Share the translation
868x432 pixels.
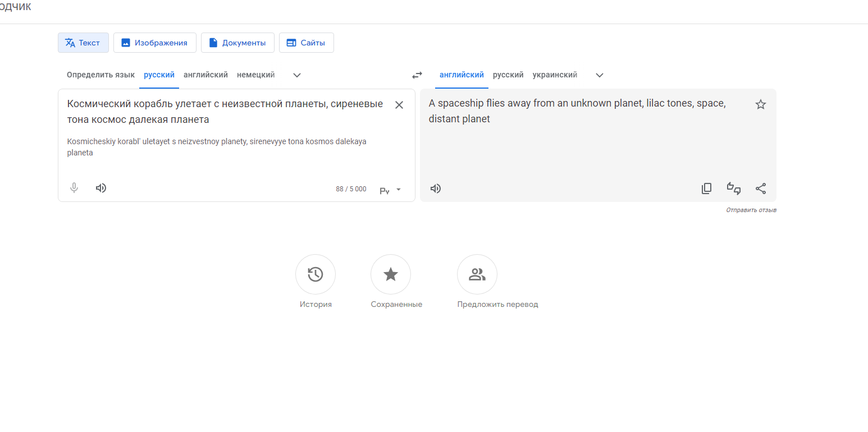pyautogui.click(x=761, y=189)
